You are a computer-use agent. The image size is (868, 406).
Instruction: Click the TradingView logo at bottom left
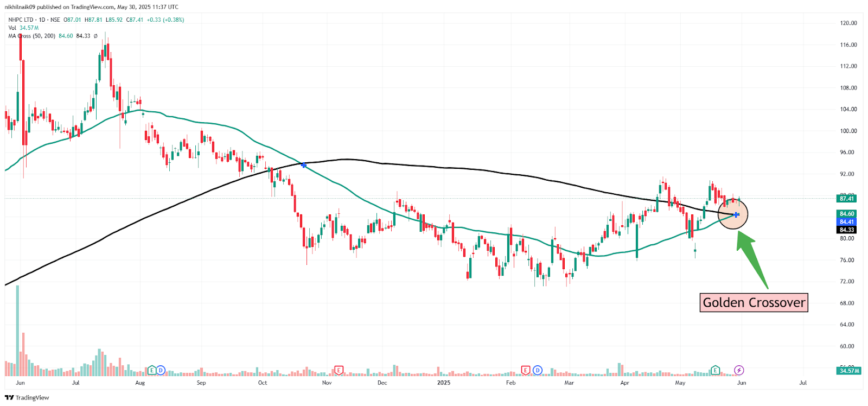[x=27, y=397]
